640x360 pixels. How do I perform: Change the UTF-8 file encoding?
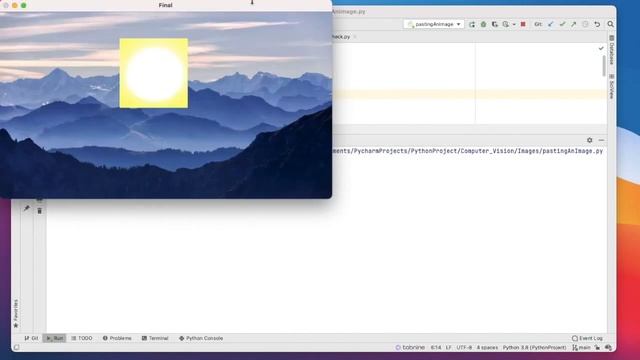[x=464, y=347]
